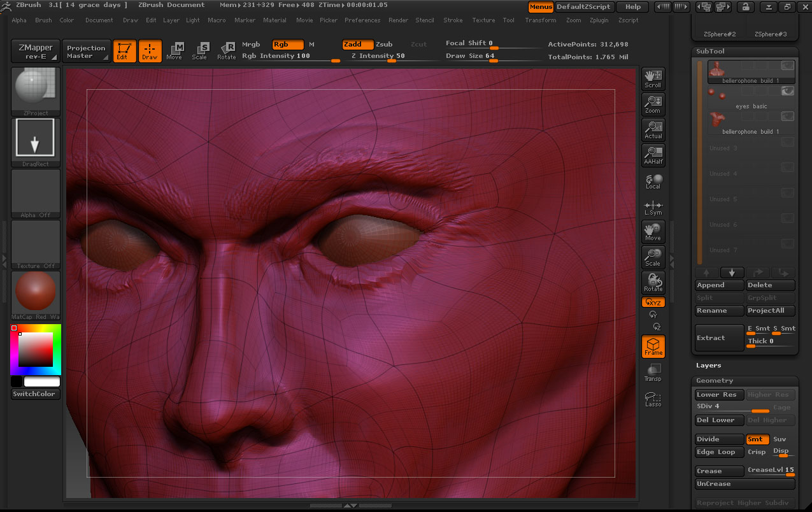Collapse left tray using divider arrow
Screen dimensions: 812x512
coord(4,261)
